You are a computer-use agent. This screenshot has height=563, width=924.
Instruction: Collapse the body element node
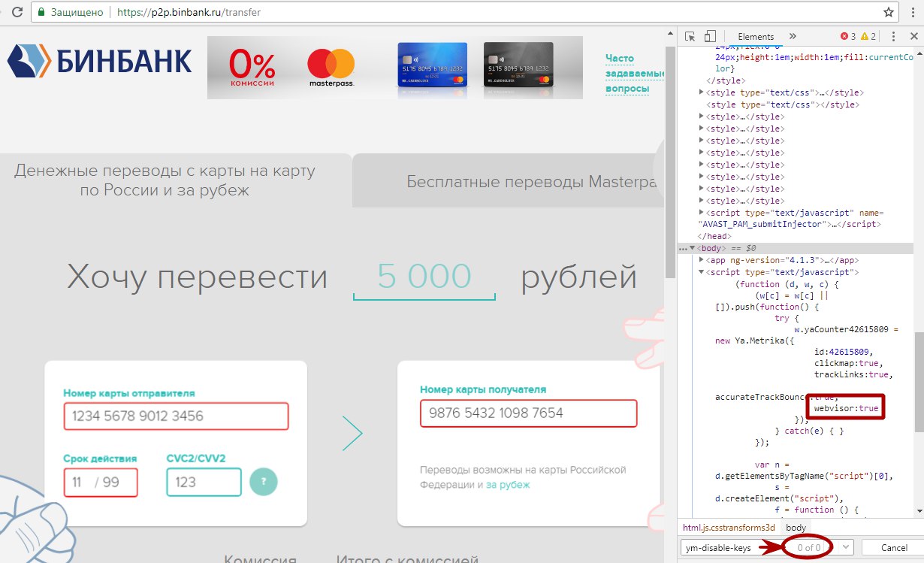coord(693,247)
